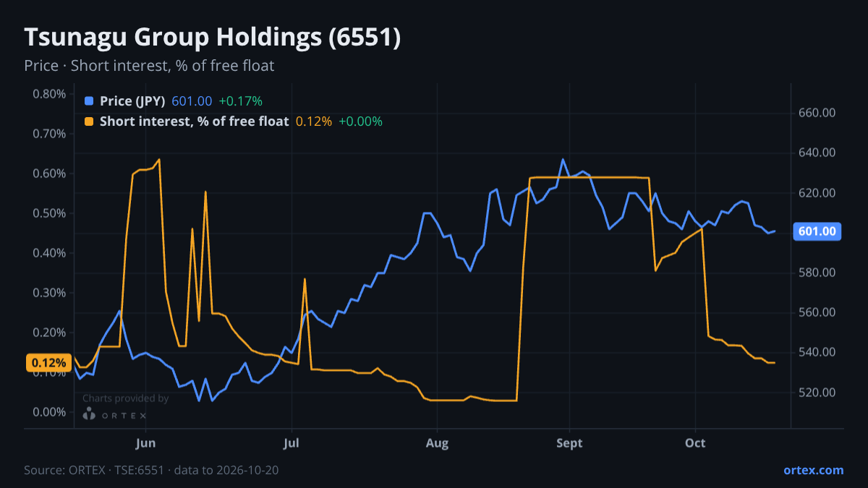Click the 0.20% left axis label
This screenshot has width=868, height=488.
pyautogui.click(x=50, y=333)
